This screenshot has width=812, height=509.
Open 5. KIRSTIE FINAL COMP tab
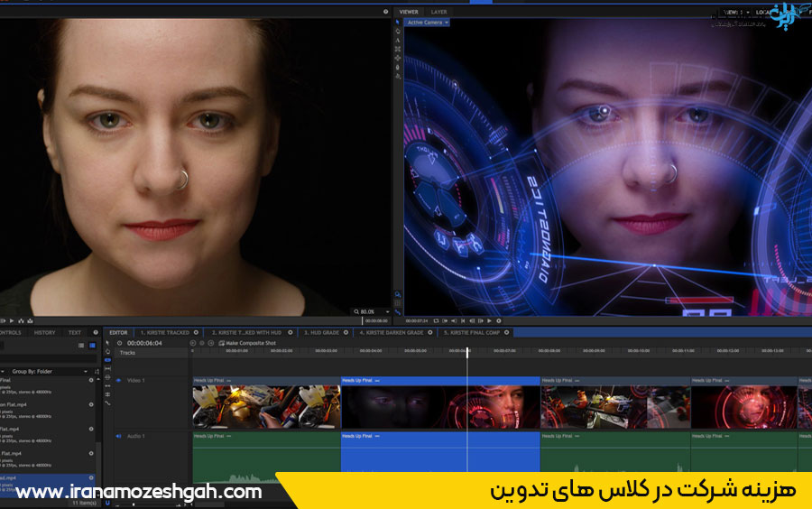point(472,332)
